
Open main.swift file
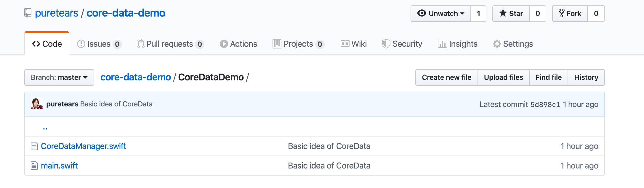point(59,166)
